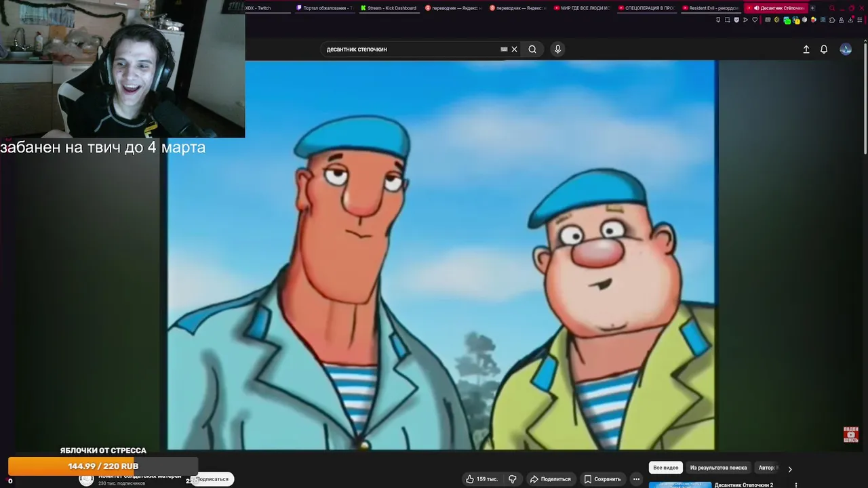Click on the cartoon video player
This screenshot has height=488, width=868.
tap(441, 255)
